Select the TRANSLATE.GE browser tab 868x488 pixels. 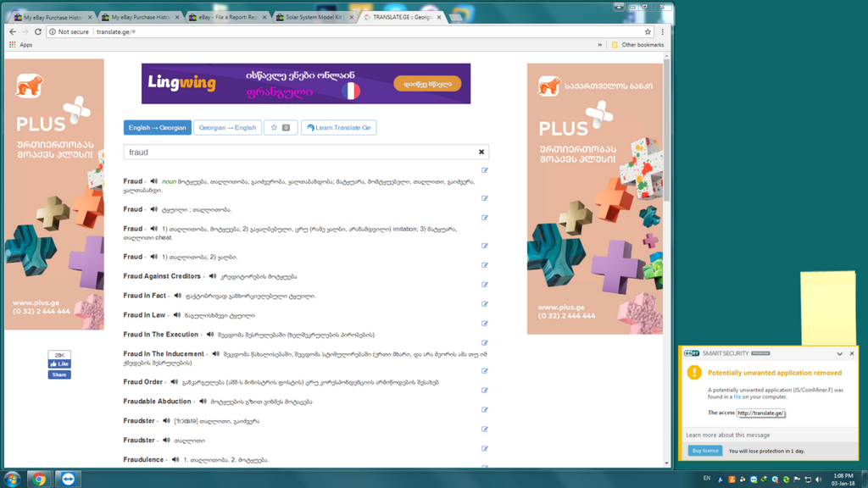click(402, 17)
